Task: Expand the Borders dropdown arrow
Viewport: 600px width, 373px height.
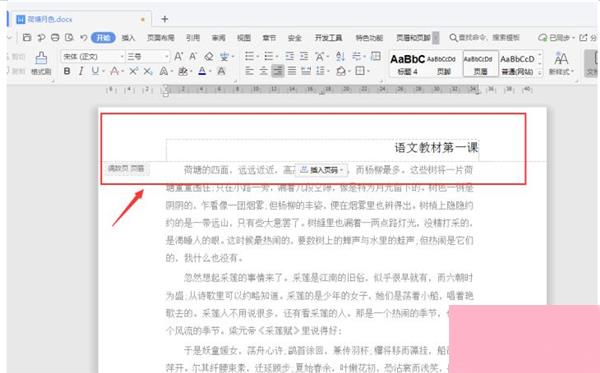Action: (368, 72)
